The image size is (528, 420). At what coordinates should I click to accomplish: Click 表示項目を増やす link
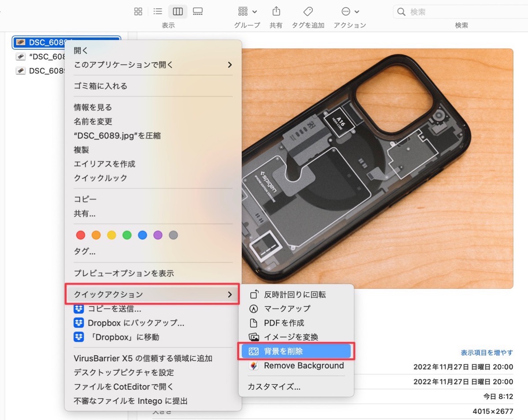[x=487, y=352]
